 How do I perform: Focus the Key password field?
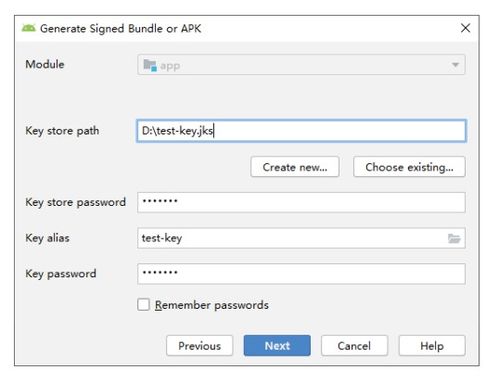coord(301,274)
